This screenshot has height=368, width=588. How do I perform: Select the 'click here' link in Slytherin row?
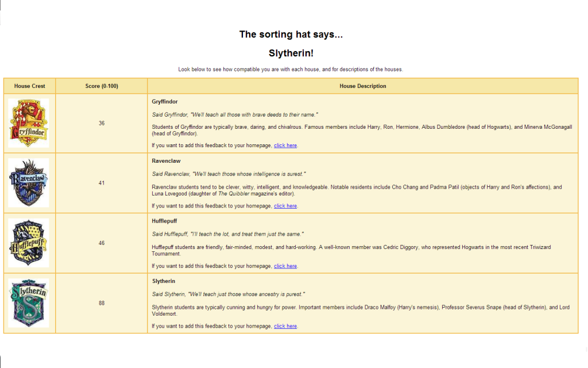coord(285,326)
